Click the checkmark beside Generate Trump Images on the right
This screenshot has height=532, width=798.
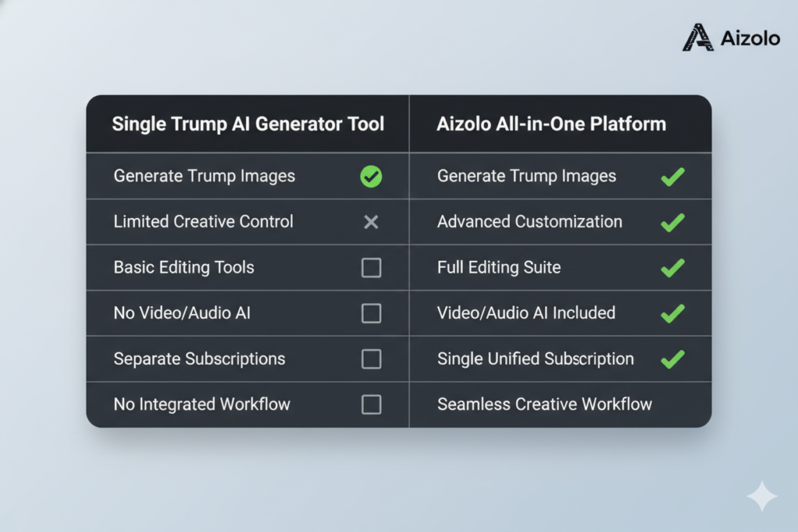(x=672, y=176)
